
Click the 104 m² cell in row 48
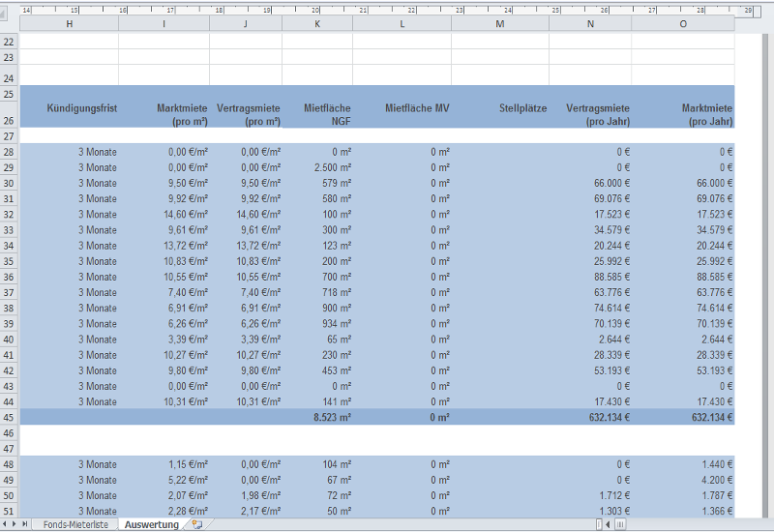click(x=317, y=464)
